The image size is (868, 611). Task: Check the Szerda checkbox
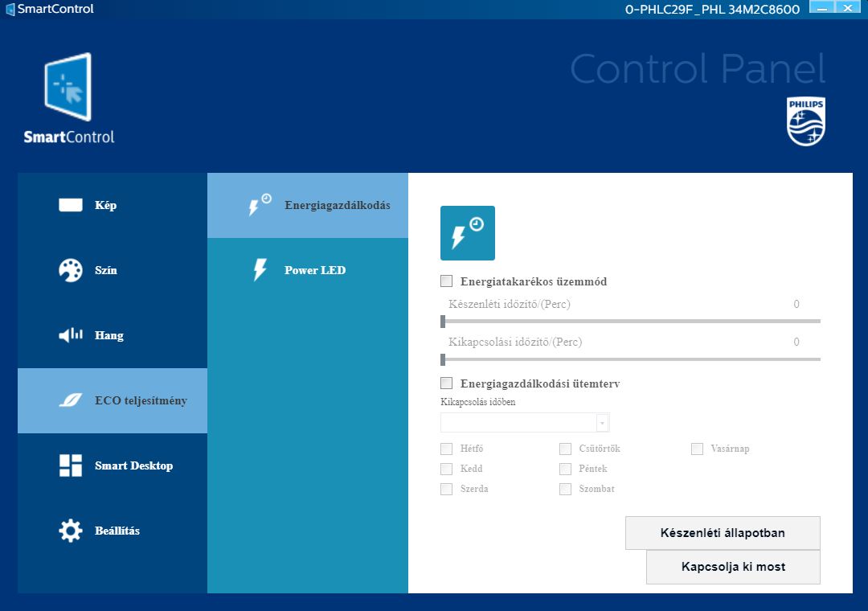[x=446, y=489]
